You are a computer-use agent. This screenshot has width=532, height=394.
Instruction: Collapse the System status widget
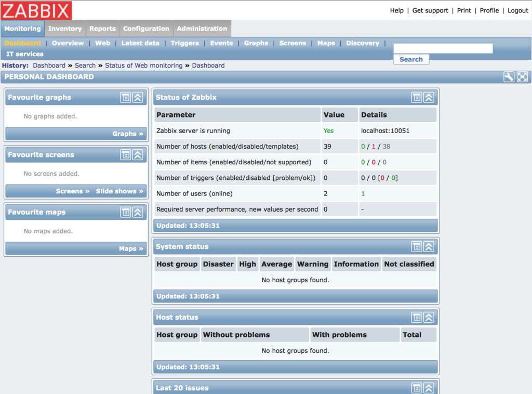click(429, 247)
